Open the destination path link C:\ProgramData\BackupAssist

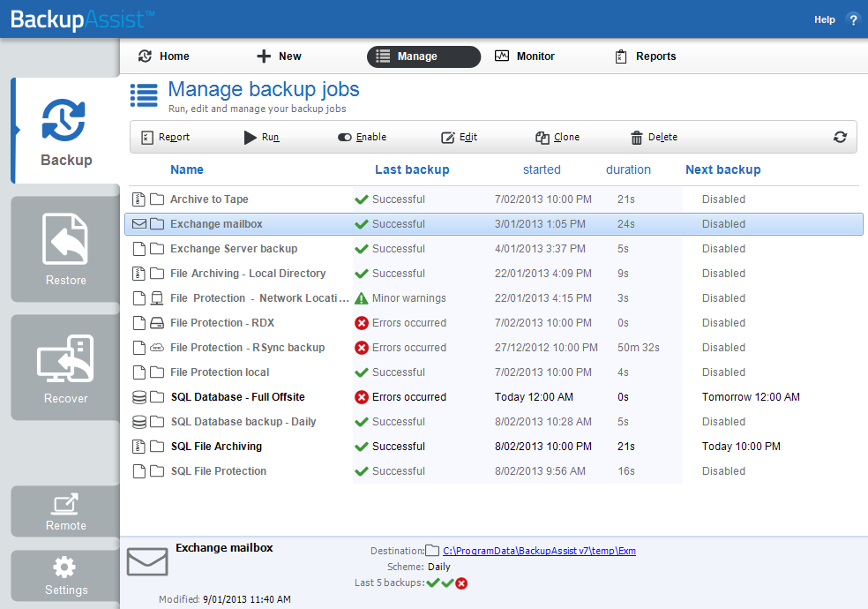[x=539, y=551]
